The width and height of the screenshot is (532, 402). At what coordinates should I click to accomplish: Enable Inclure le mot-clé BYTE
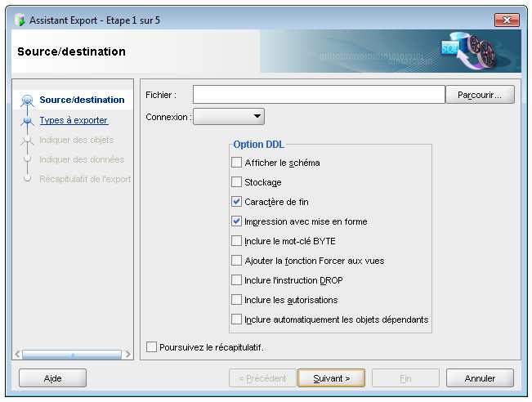click(237, 241)
